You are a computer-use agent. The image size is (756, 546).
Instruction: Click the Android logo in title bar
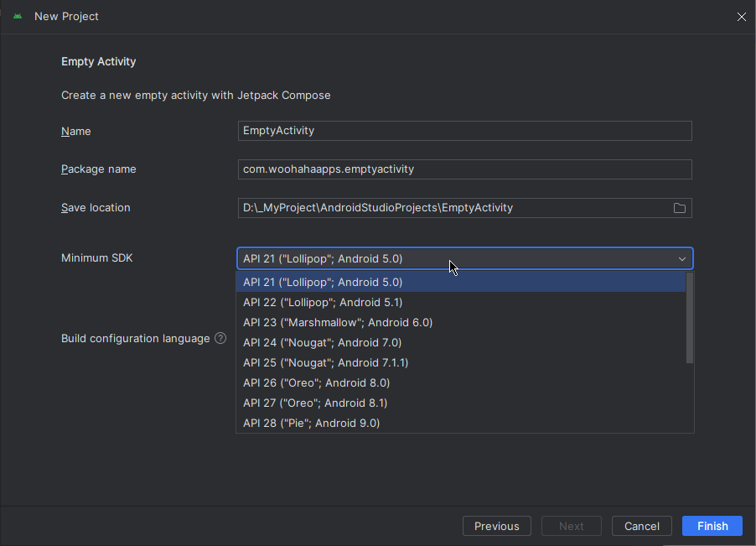click(18, 17)
